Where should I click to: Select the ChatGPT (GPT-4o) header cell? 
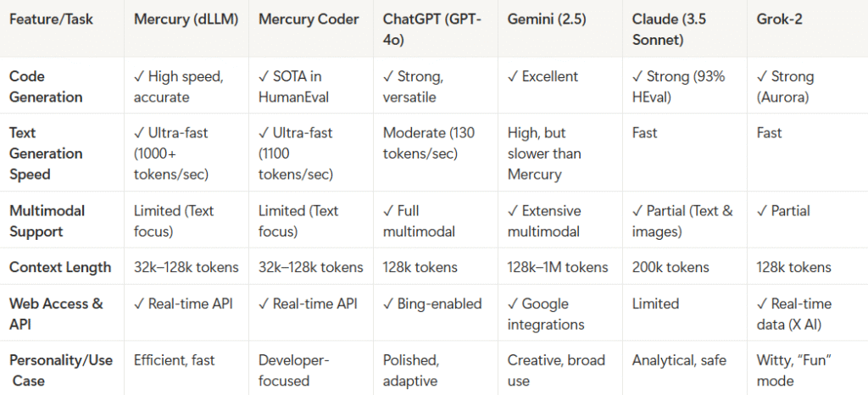432,28
